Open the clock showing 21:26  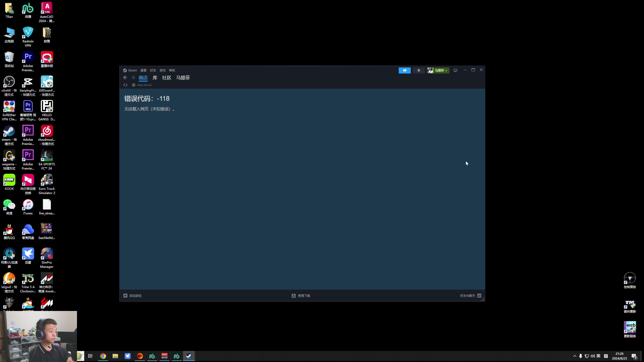click(619, 356)
